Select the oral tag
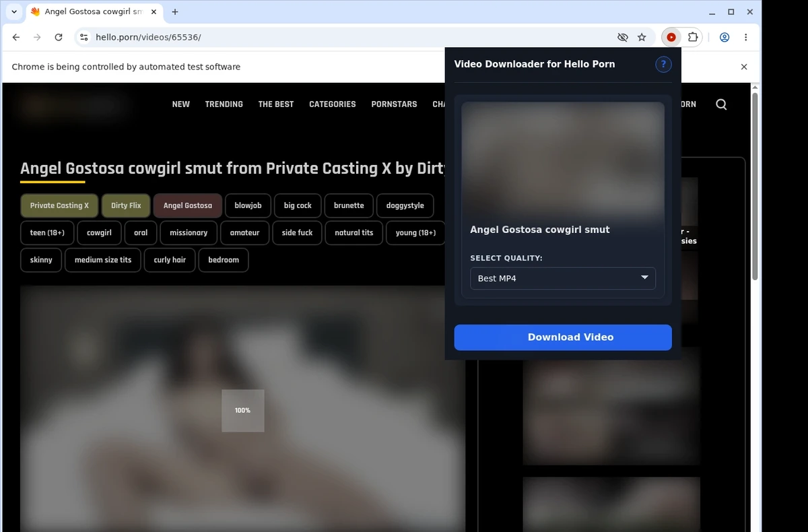This screenshot has height=532, width=808. (141, 232)
